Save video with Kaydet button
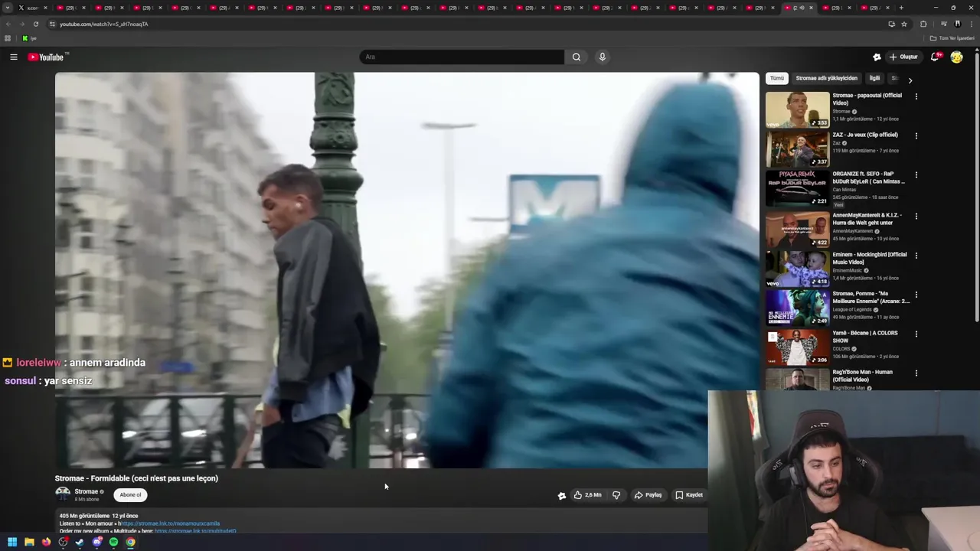Screen dimensions: 980x551 click(x=688, y=495)
